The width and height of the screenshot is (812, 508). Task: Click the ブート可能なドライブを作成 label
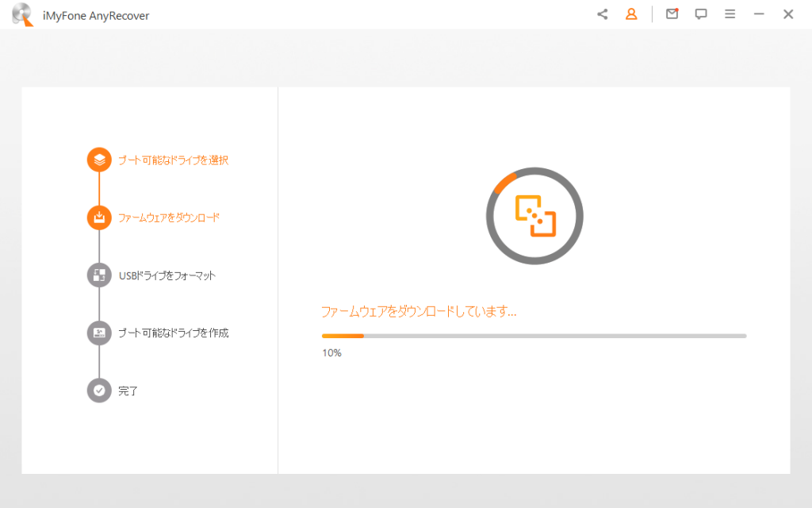173,333
